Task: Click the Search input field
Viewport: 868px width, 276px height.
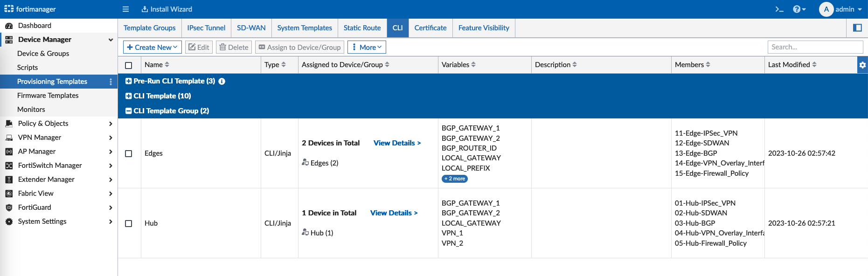Action: click(x=815, y=47)
